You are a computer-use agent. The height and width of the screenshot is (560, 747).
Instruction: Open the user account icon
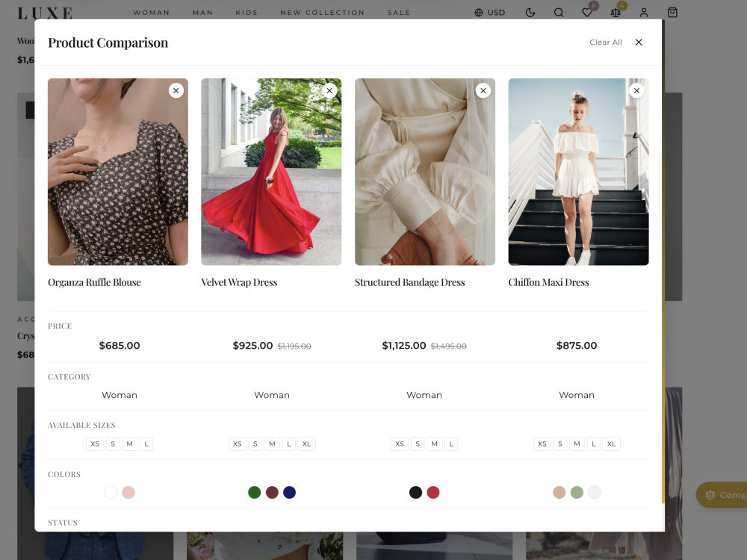tap(644, 13)
